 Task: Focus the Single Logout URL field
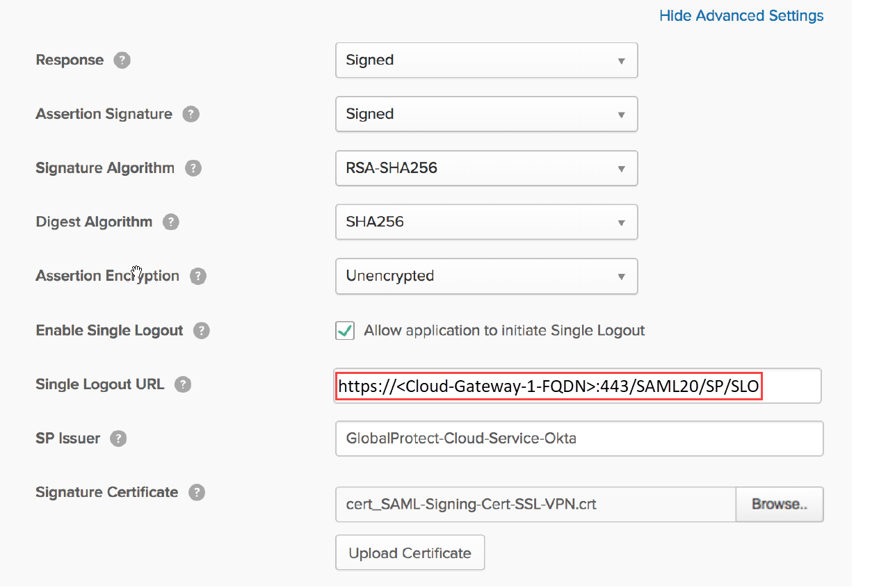pyautogui.click(x=577, y=386)
